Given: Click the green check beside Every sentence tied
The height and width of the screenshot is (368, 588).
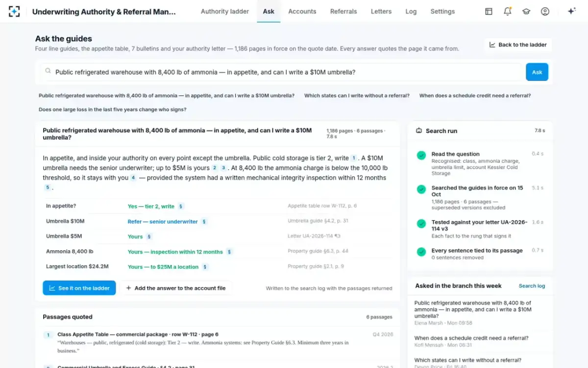Looking at the screenshot, I should click(421, 252).
